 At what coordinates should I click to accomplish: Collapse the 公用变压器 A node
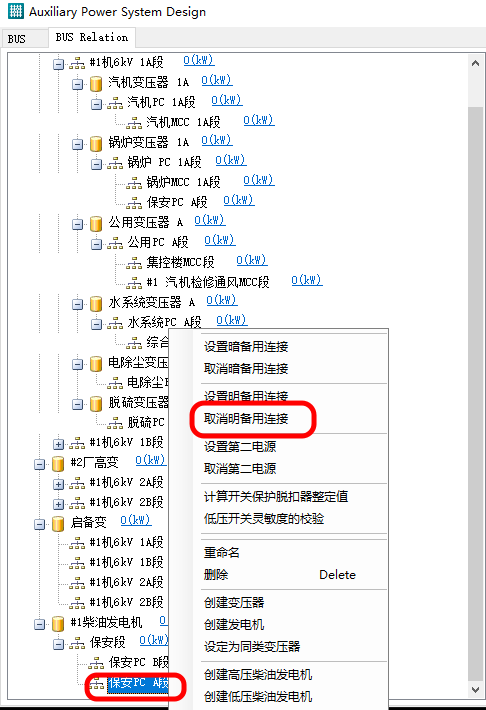(77, 224)
